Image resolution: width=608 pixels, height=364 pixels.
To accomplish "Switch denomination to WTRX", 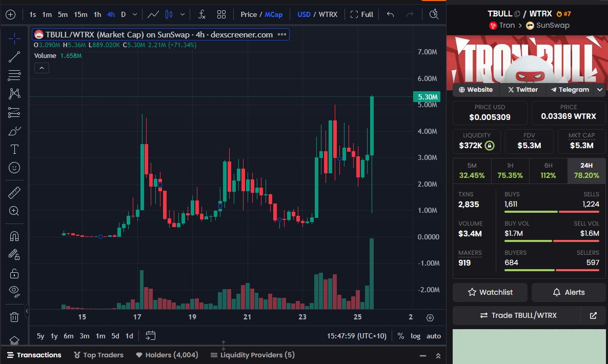I will [x=328, y=15].
